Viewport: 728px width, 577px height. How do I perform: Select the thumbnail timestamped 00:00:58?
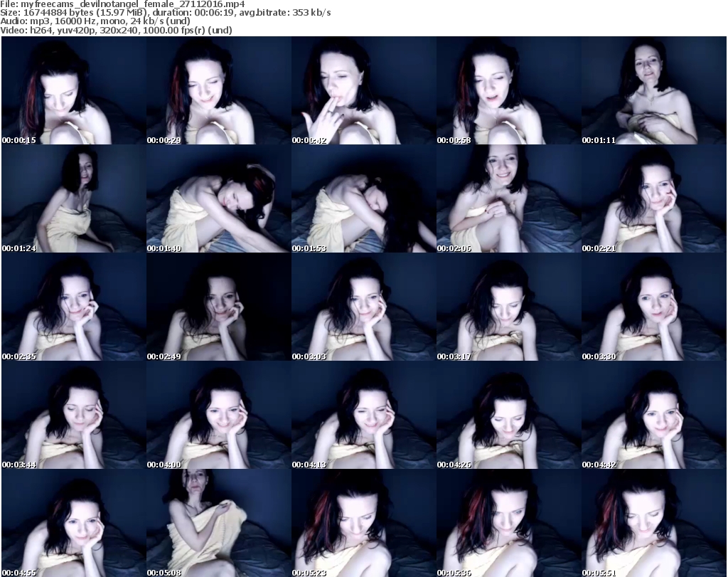508,90
